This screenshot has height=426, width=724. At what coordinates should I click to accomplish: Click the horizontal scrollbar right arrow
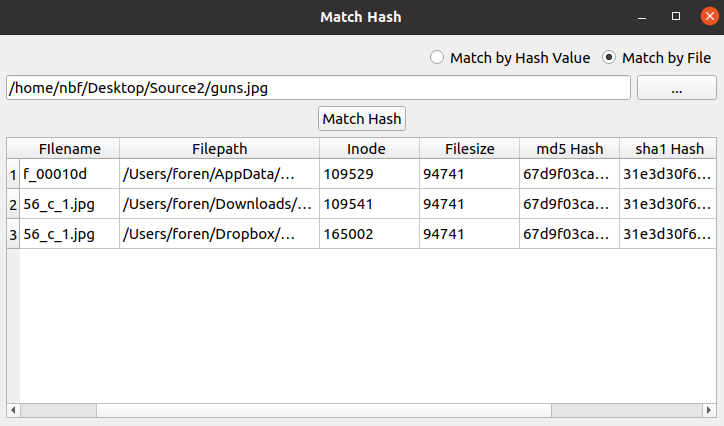[x=709, y=410]
